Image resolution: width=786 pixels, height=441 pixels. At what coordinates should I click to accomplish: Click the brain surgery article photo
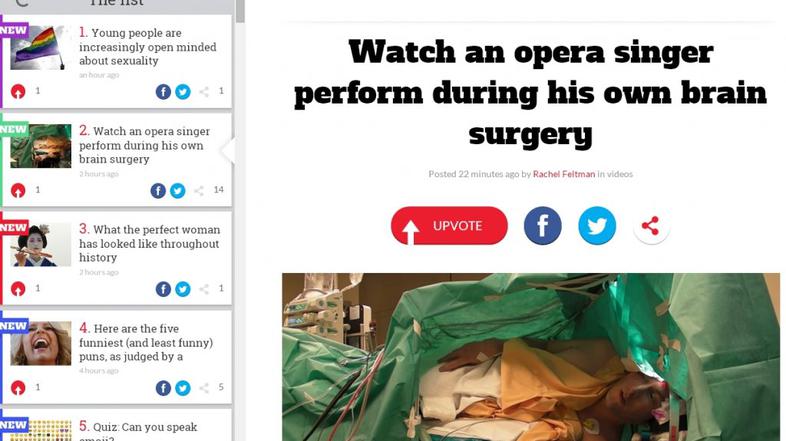click(x=531, y=357)
